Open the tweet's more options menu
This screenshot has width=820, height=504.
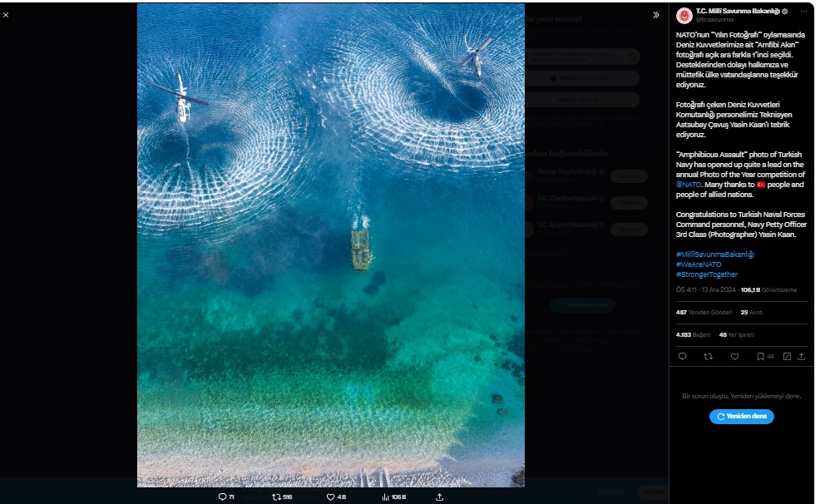click(805, 12)
